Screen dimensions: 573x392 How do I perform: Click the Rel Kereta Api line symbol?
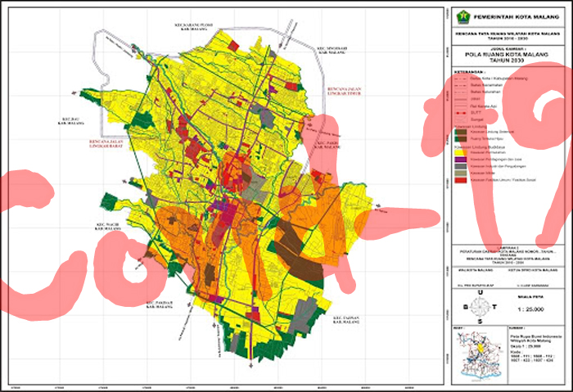tap(461, 106)
